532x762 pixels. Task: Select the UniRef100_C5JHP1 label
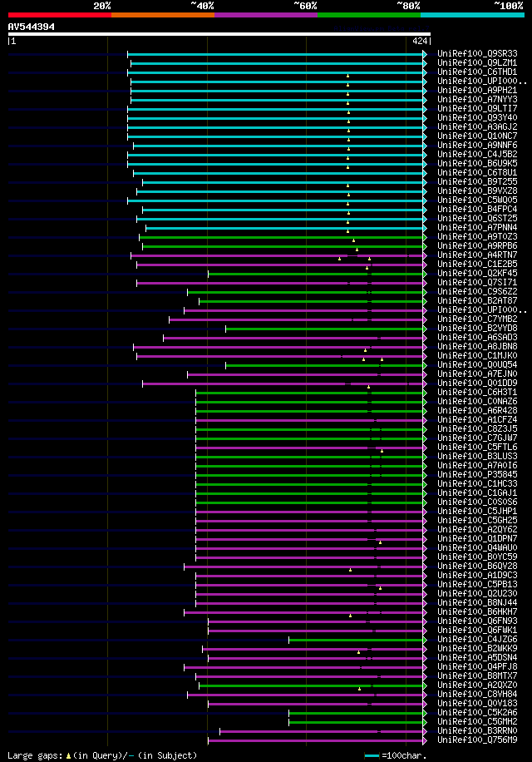(477, 512)
